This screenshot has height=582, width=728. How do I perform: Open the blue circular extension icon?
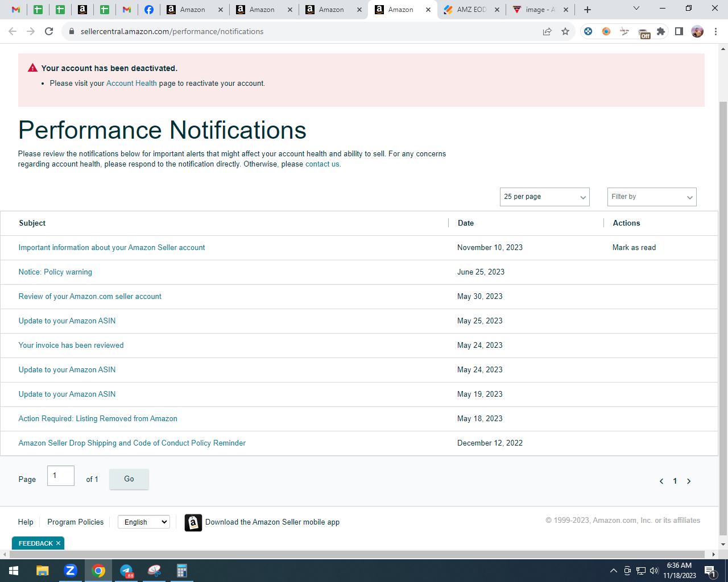[x=588, y=31]
